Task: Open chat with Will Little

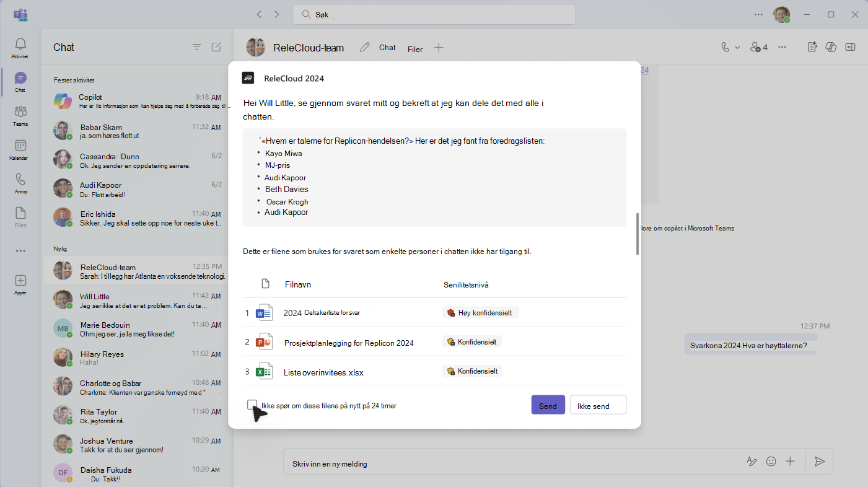Action: click(x=138, y=300)
